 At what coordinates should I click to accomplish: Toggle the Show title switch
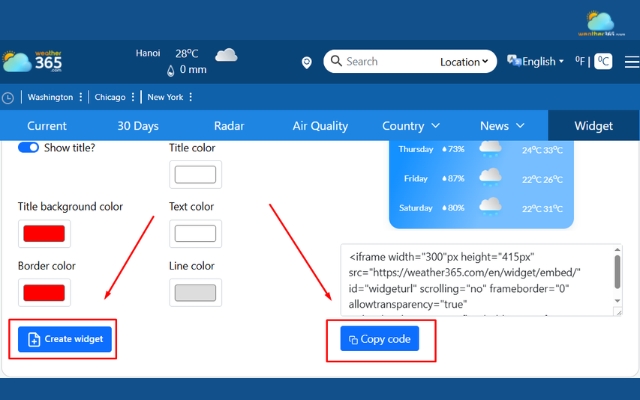28,147
